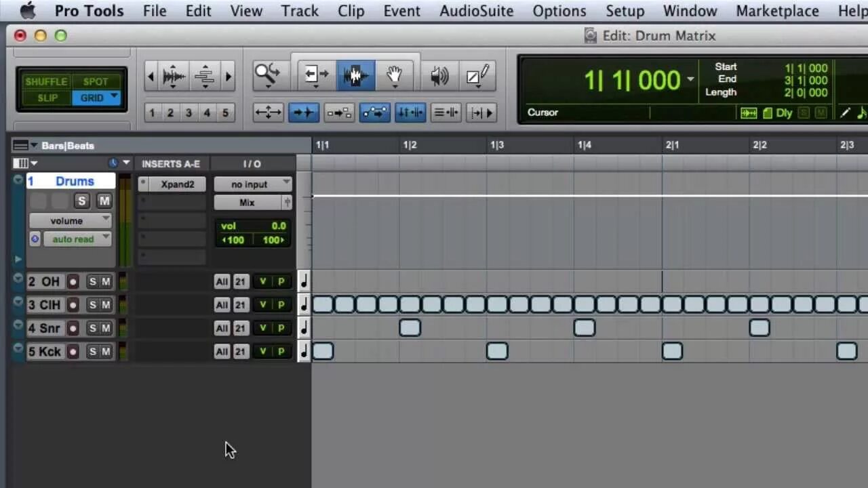Toggle Mirrored MIDI Editing button
This screenshot has width=868, height=488.
click(339, 113)
